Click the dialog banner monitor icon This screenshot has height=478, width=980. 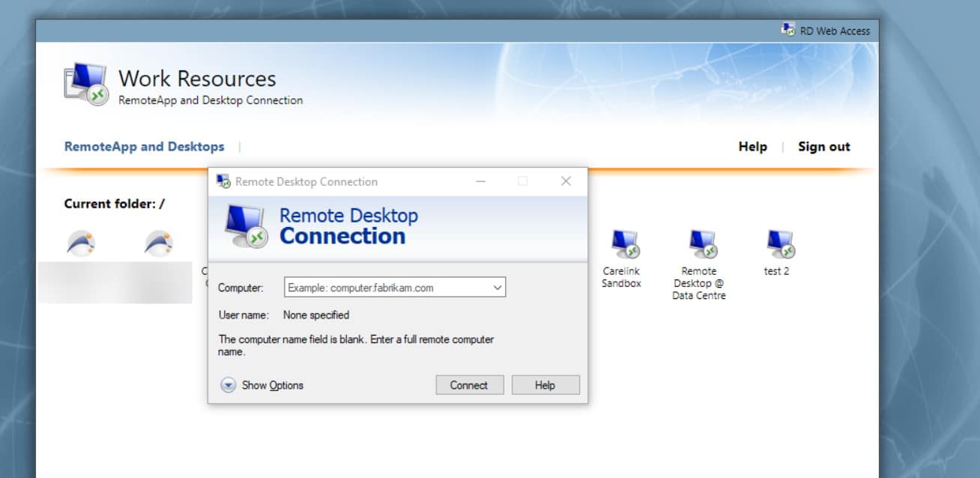[x=246, y=227]
